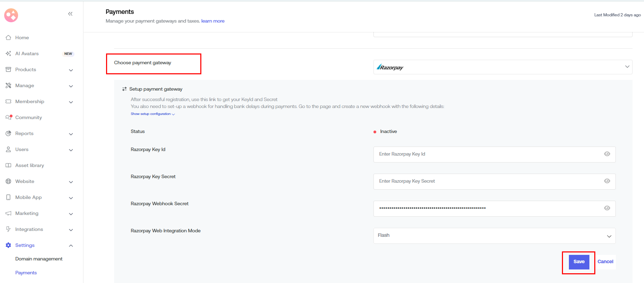Focus the Razorpay Key Id input field
644x283 pixels.
pyautogui.click(x=487, y=154)
